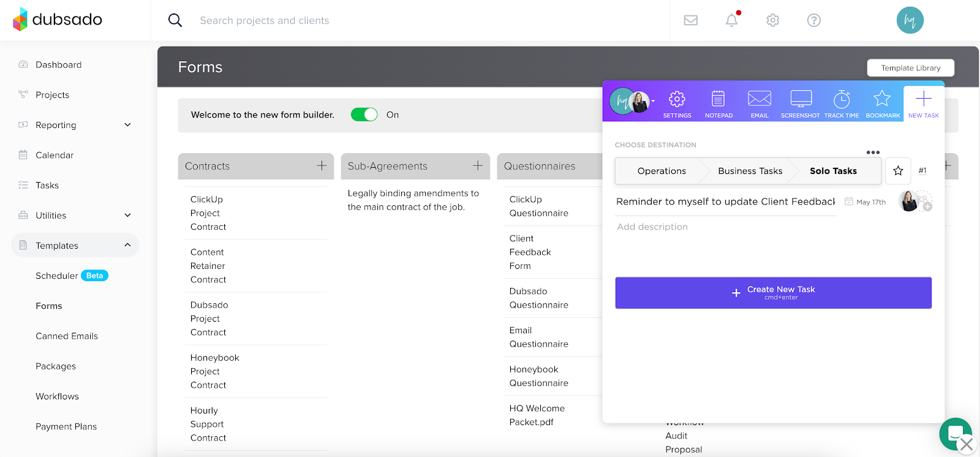
Task: Click the three-dot menu above destination
Action: pyautogui.click(x=873, y=152)
